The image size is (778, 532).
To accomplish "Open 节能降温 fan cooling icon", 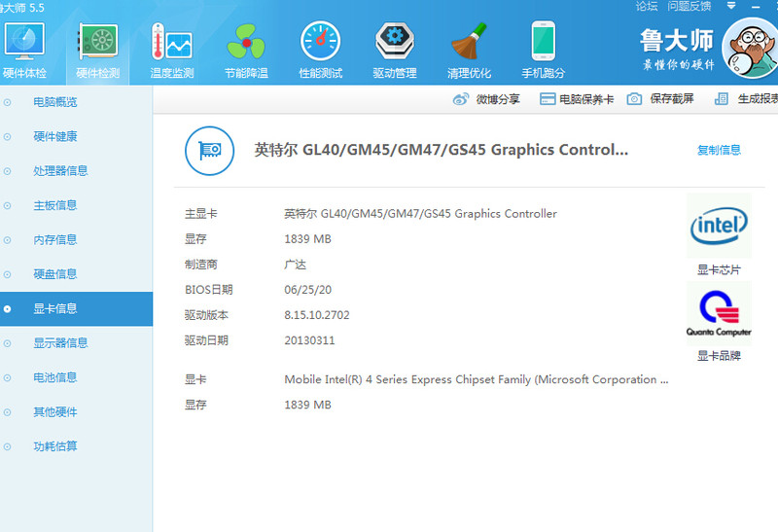I will [246, 41].
